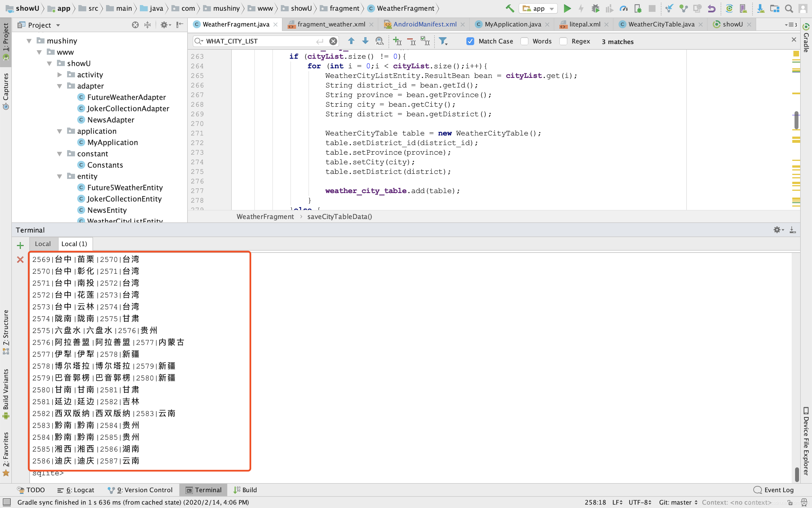Image resolution: width=812 pixels, height=508 pixels.
Task: Collapse the constant folder
Action: (59, 154)
